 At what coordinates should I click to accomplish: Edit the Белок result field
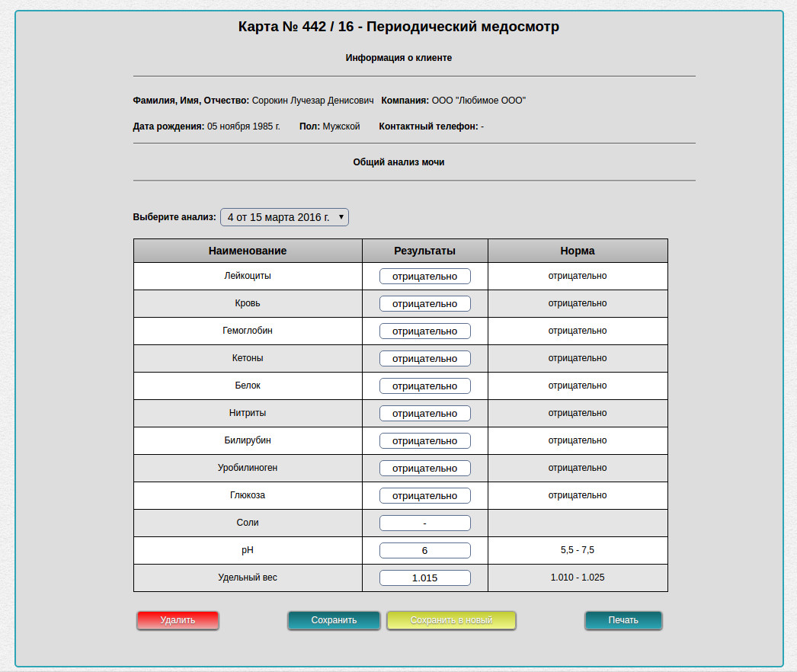(424, 386)
